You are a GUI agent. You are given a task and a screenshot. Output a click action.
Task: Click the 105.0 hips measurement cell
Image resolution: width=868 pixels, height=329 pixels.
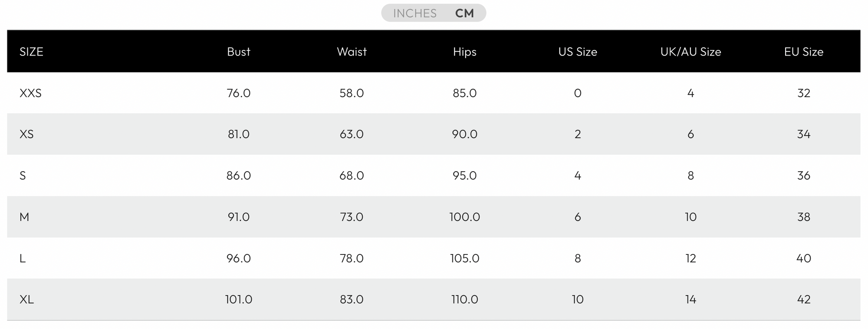click(464, 258)
